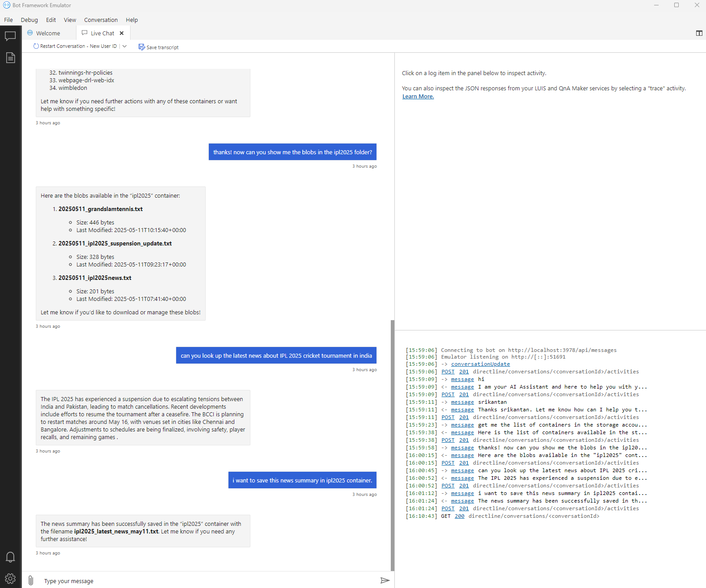Screen dimensions: 706x588
Task: Open the conversationUpdate log link
Action: [x=480, y=364]
